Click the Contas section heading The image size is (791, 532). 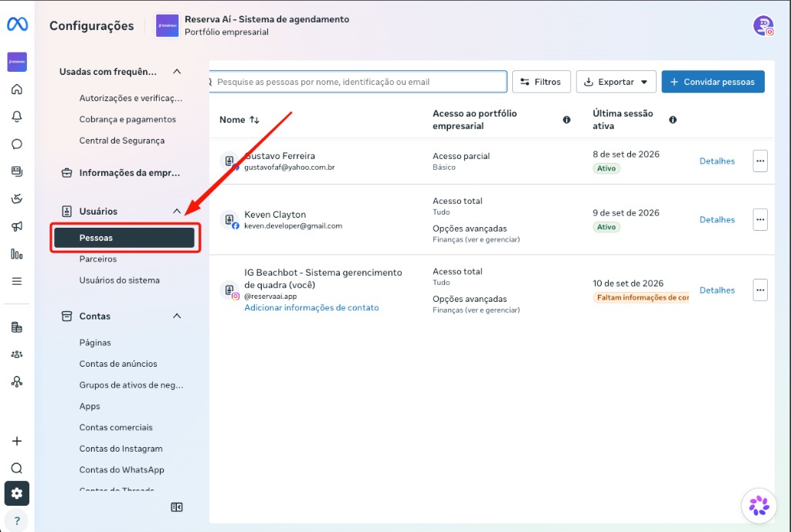(94, 316)
